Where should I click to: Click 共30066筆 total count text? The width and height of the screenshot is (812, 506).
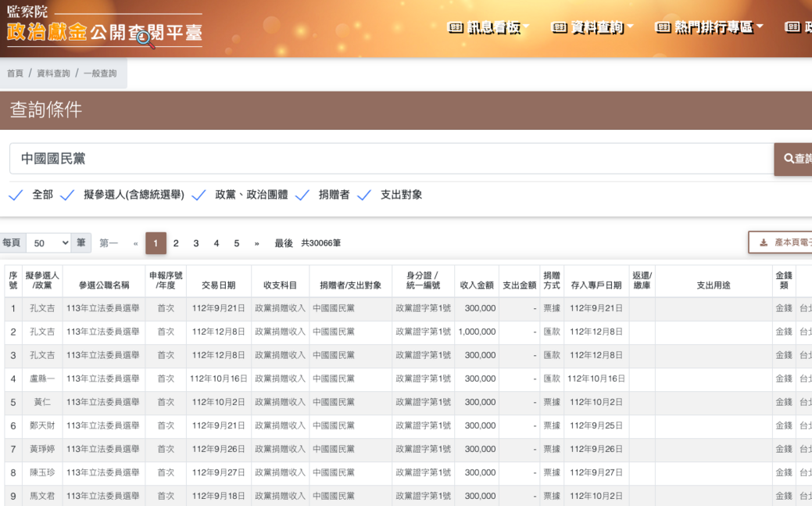321,243
